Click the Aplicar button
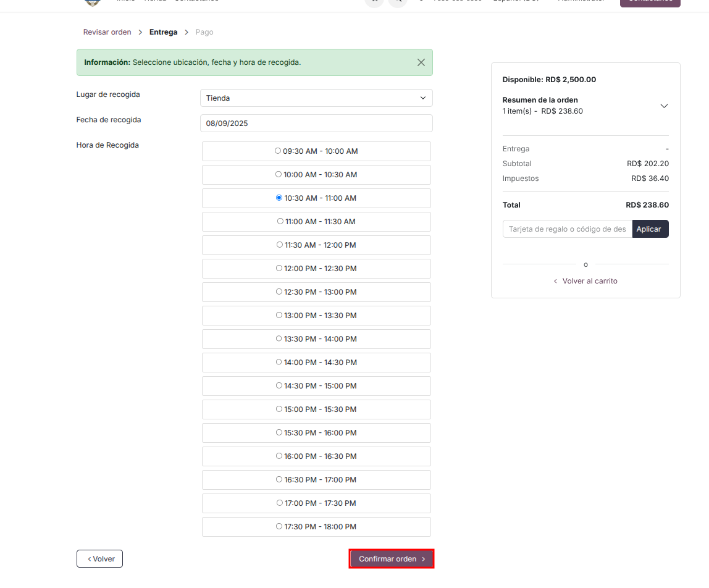 [649, 229]
